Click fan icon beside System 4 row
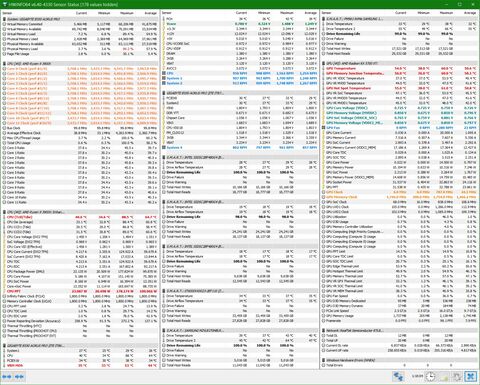Screen dimensions: 480x385 164,147
